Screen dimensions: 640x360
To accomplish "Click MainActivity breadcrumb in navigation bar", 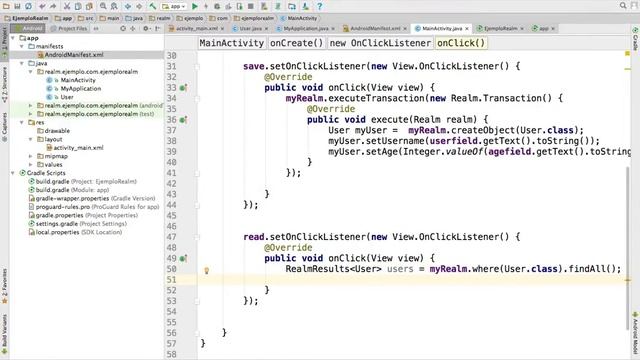I will click(x=299, y=18).
